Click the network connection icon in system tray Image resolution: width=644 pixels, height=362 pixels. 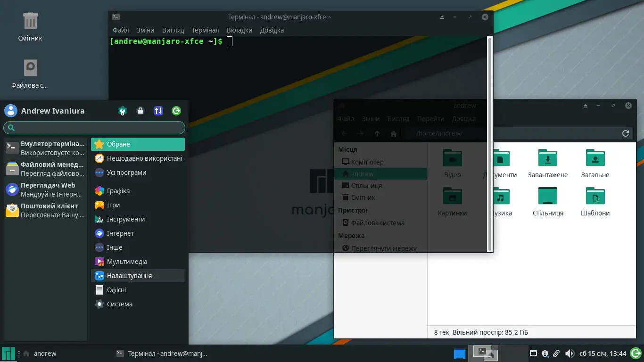pyautogui.click(x=534, y=354)
